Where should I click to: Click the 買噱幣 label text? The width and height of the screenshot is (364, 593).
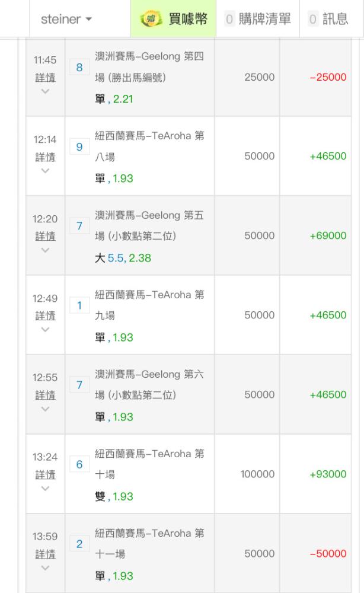[188, 19]
